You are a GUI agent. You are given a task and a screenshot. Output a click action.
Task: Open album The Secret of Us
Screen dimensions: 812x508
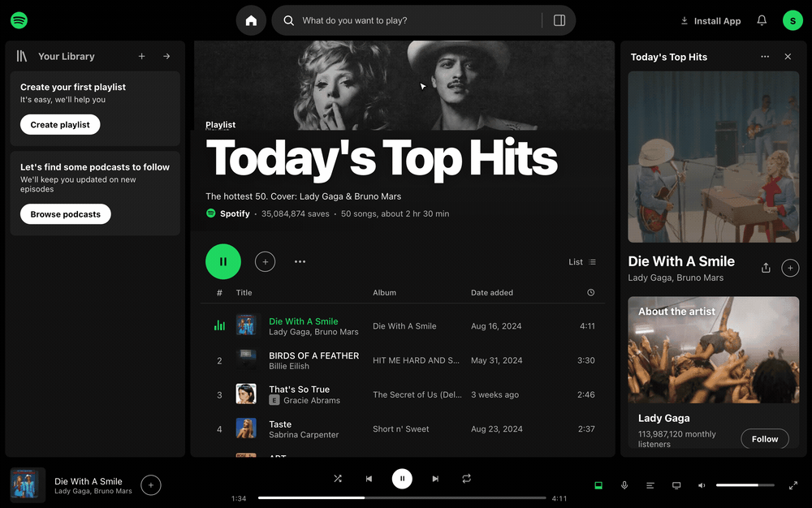(417, 394)
